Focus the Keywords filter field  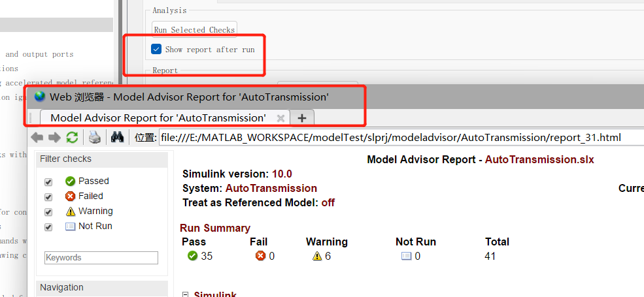click(101, 258)
